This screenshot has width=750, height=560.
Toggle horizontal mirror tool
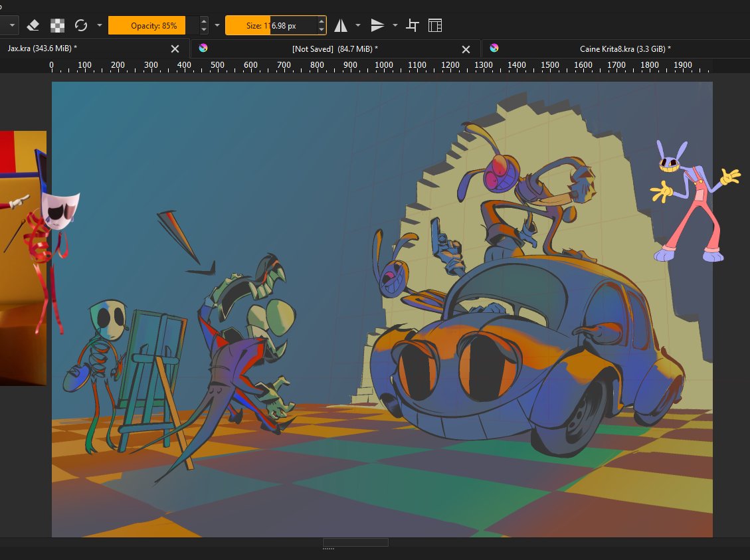(x=341, y=25)
